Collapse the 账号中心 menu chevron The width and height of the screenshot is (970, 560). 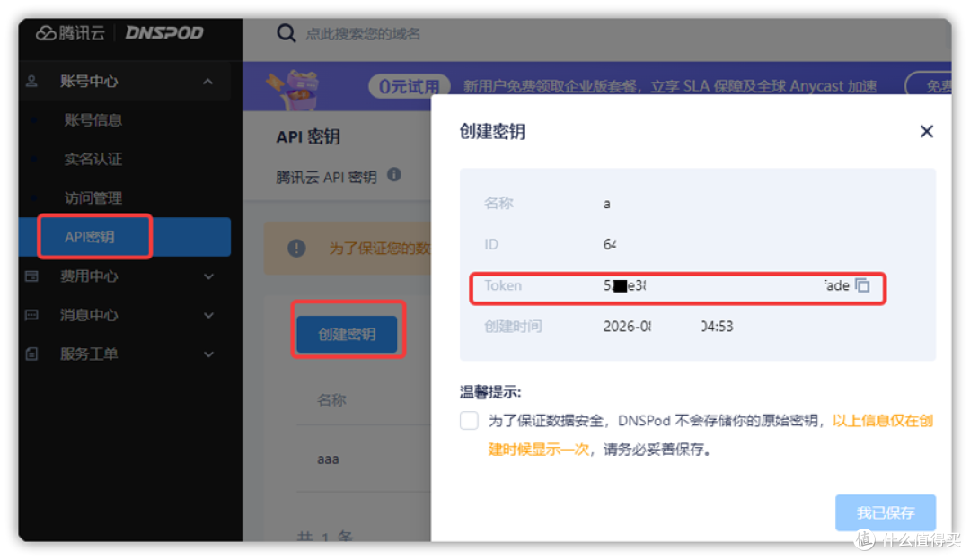click(207, 82)
